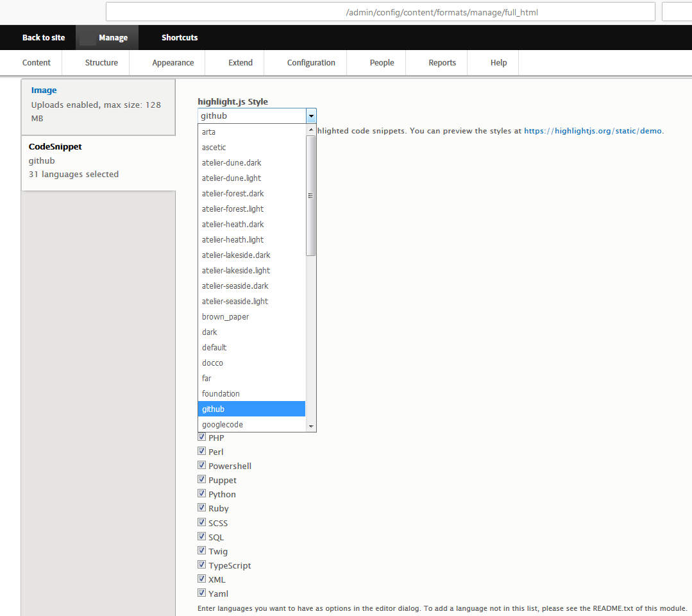The height and width of the screenshot is (616, 692).
Task: Open the highlightjs.org static demo link
Action: (x=593, y=131)
